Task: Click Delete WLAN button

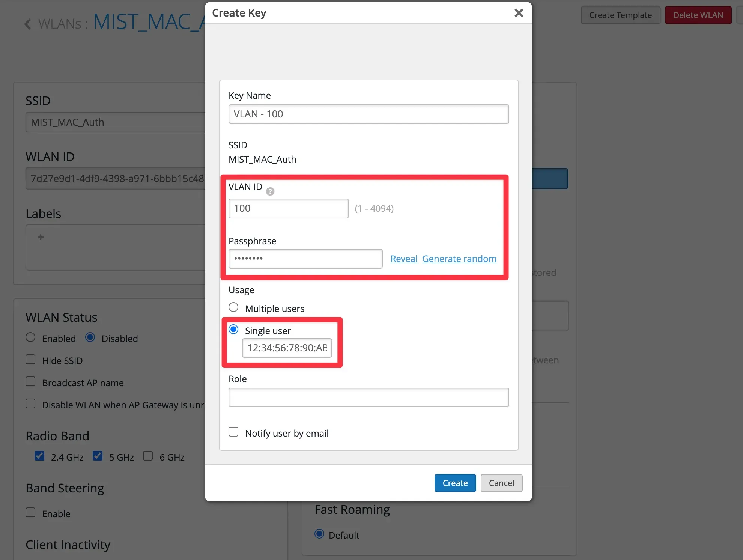Action: [698, 15]
